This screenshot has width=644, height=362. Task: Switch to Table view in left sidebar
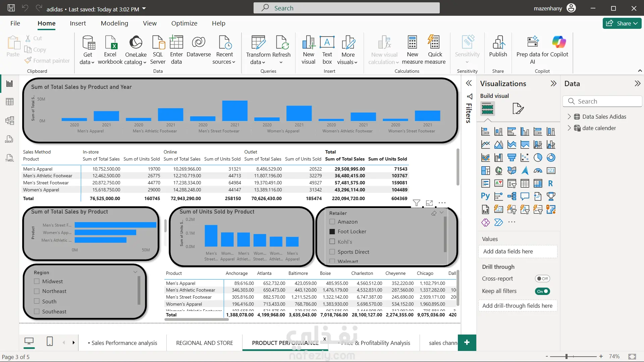click(9, 102)
